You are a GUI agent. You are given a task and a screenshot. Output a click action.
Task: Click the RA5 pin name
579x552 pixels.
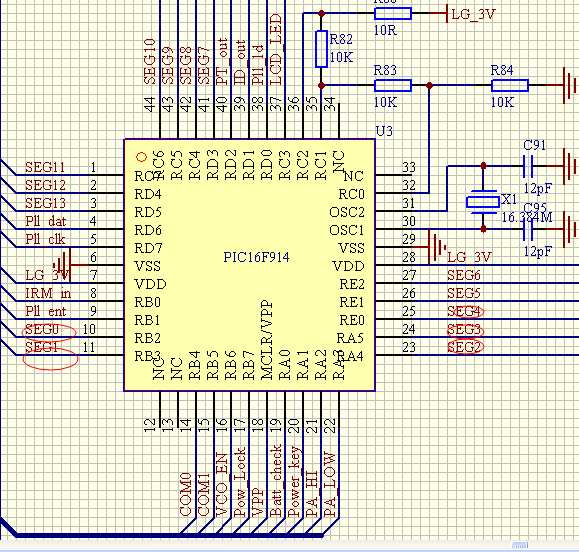point(350,338)
